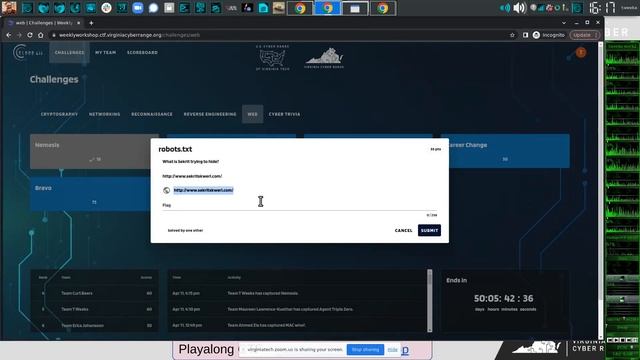
Task: Select the web Challenges browser tab
Action: click(x=44, y=23)
